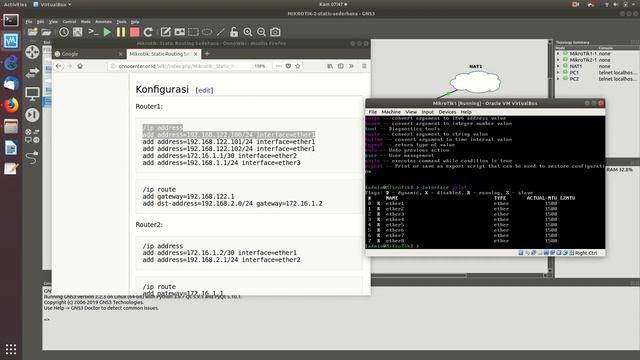Switch to the Google tab in Firefox

88,54
